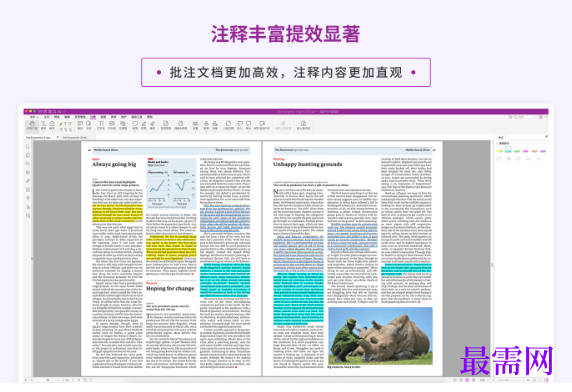Open the 文件 menu
The width and height of the screenshot is (572, 392).
click(34, 117)
